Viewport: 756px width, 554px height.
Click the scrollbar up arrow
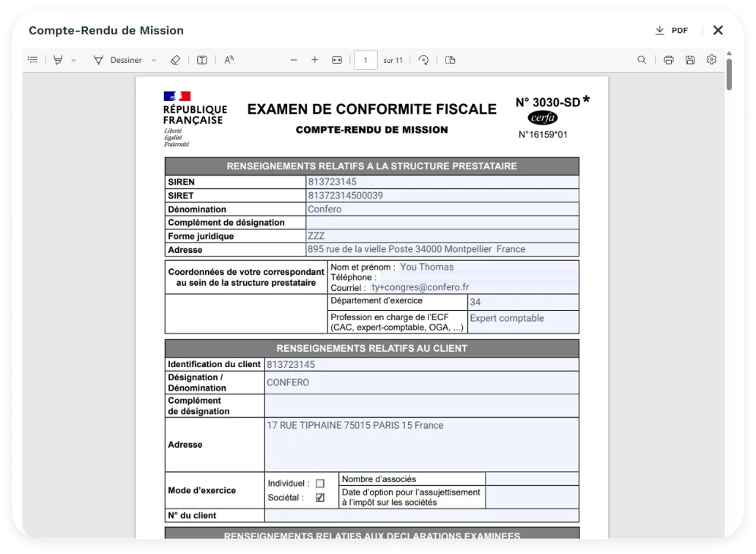[729, 53]
